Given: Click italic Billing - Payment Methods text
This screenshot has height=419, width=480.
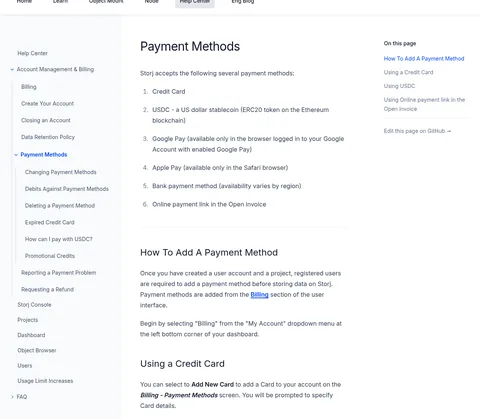Looking at the screenshot, I should [x=179, y=395].
